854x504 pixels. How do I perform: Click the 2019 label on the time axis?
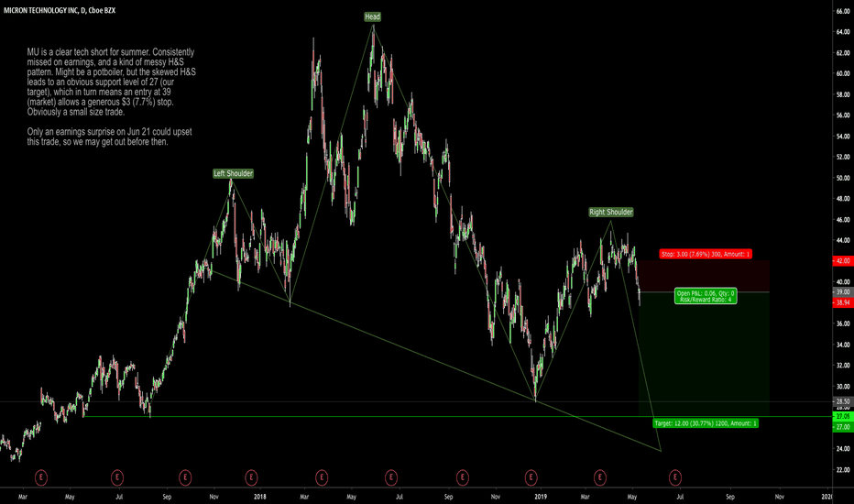point(541,497)
